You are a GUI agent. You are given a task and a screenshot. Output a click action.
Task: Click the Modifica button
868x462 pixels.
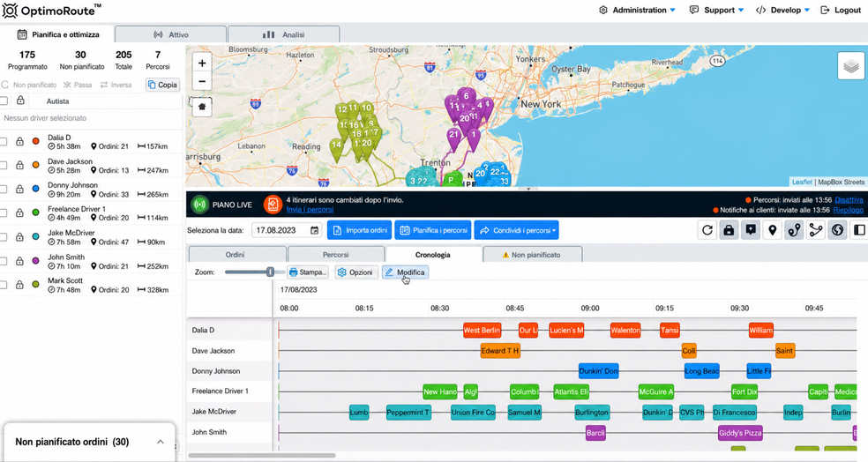tap(405, 272)
